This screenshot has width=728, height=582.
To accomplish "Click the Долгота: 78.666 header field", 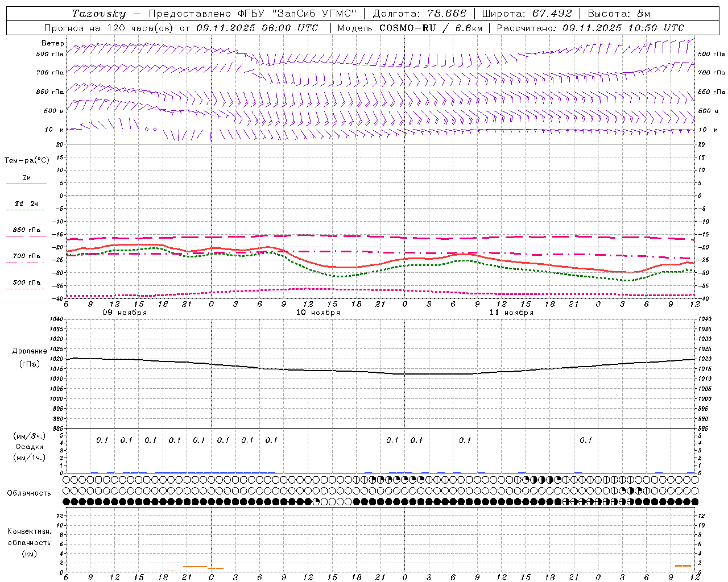I will tap(420, 14).
